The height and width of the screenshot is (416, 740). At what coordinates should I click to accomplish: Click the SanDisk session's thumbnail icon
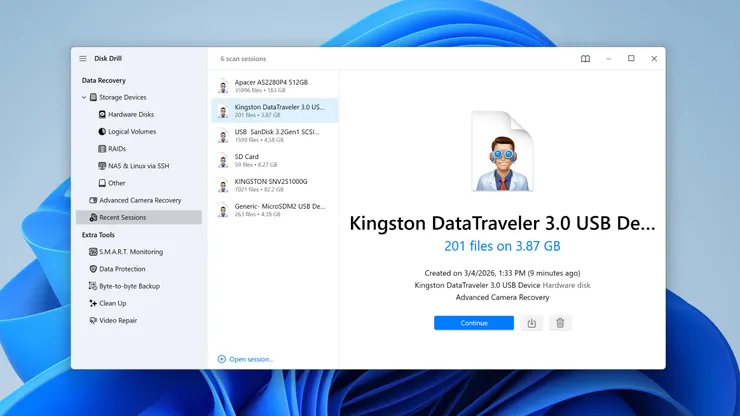[x=223, y=136]
